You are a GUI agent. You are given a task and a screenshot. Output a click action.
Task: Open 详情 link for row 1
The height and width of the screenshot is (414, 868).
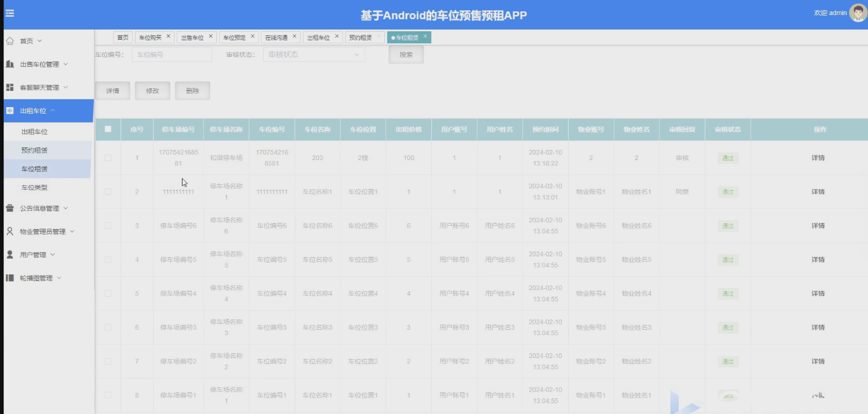coord(817,158)
